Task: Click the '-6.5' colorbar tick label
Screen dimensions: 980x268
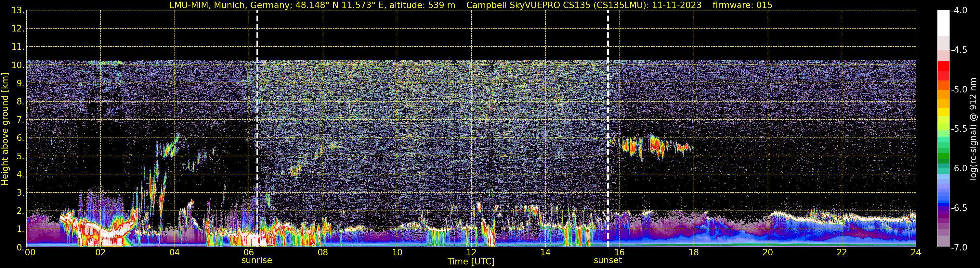Action: tap(959, 208)
